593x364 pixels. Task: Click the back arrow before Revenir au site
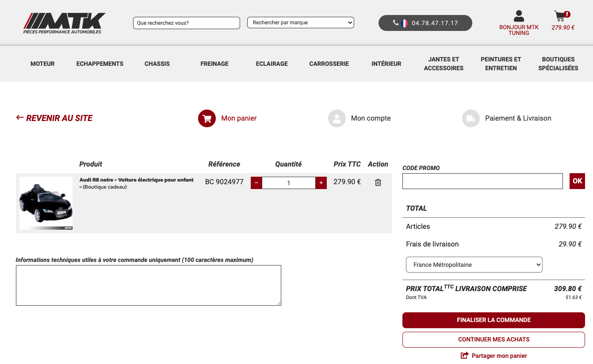point(20,118)
